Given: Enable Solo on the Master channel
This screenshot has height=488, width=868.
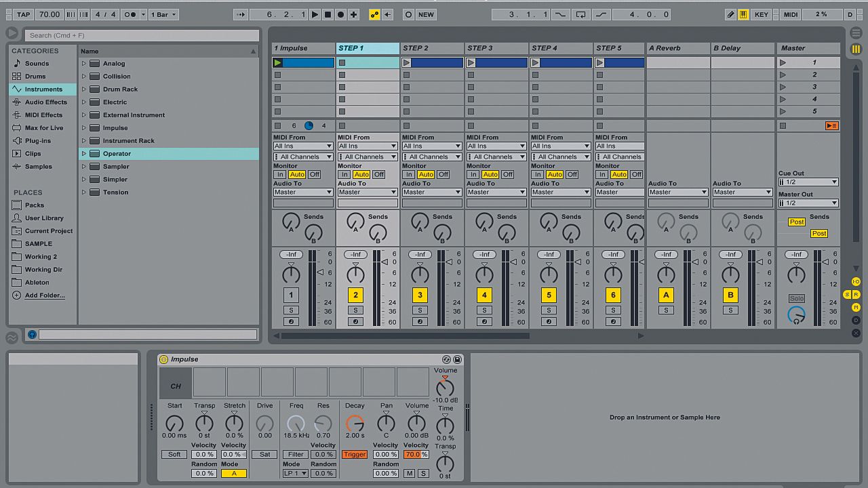Looking at the screenshot, I should (796, 298).
